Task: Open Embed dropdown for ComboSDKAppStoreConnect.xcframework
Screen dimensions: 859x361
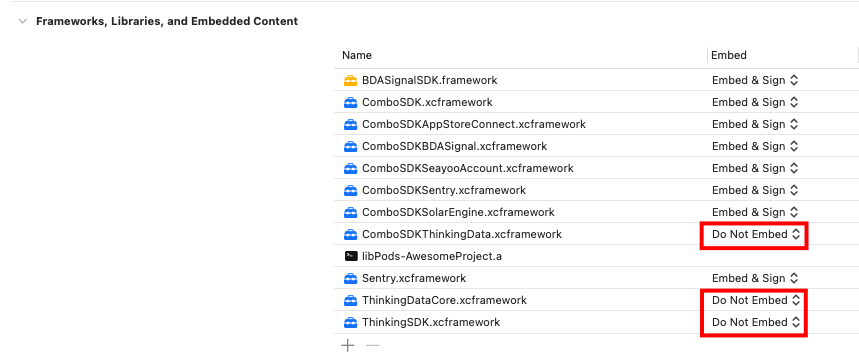Action: click(x=755, y=124)
